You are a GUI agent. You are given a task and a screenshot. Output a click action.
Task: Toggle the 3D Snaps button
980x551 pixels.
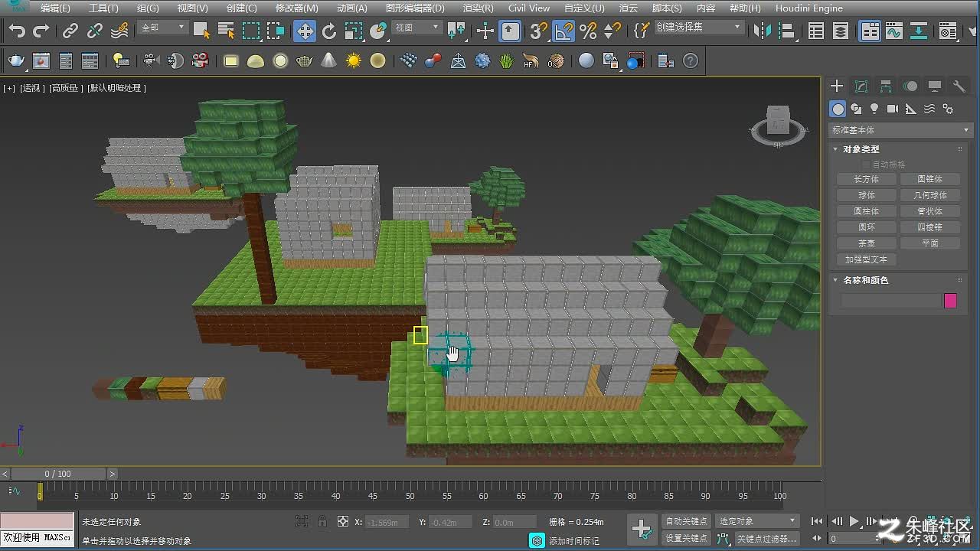click(x=539, y=31)
